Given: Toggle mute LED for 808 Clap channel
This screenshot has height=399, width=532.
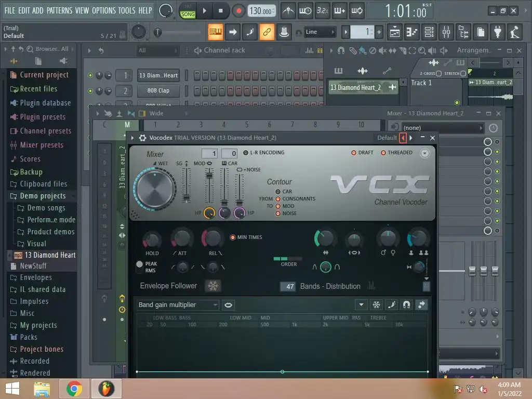Looking at the screenshot, I should pyautogui.click(x=90, y=90).
